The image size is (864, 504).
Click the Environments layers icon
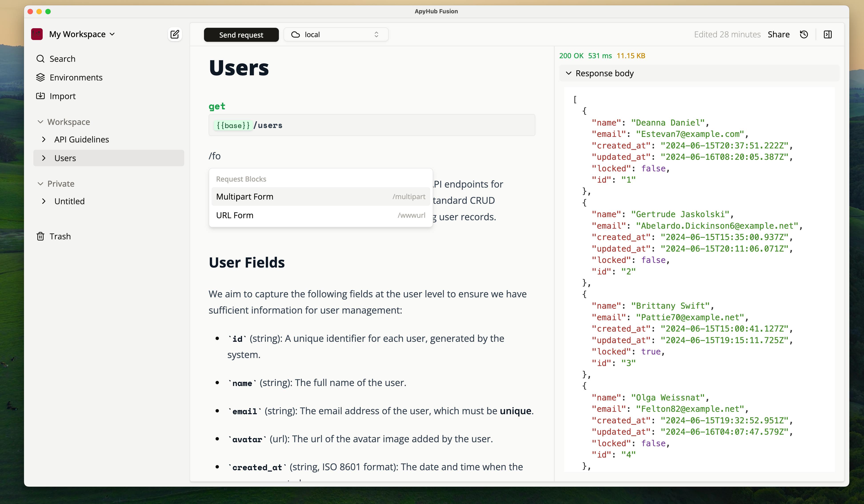[40, 78]
